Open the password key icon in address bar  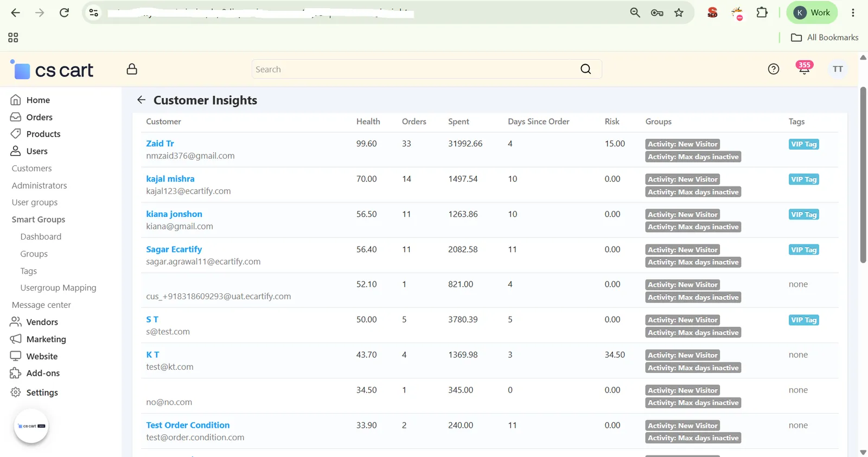[657, 12]
